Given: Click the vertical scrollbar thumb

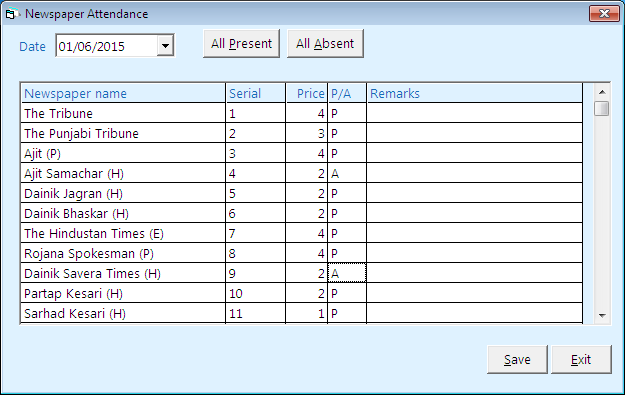Looking at the screenshot, I should click(x=601, y=108).
